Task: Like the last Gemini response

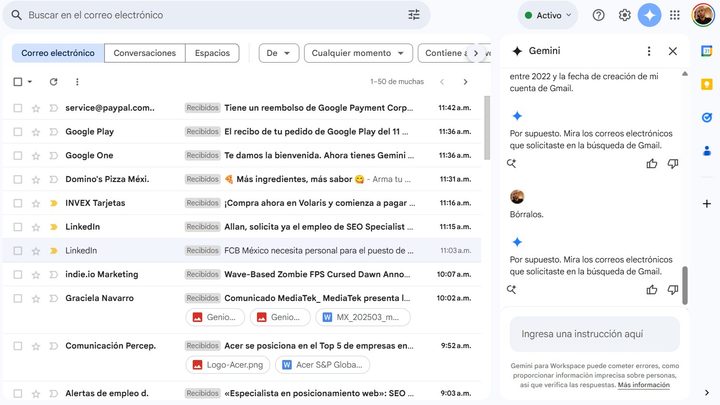Action: coord(652,289)
